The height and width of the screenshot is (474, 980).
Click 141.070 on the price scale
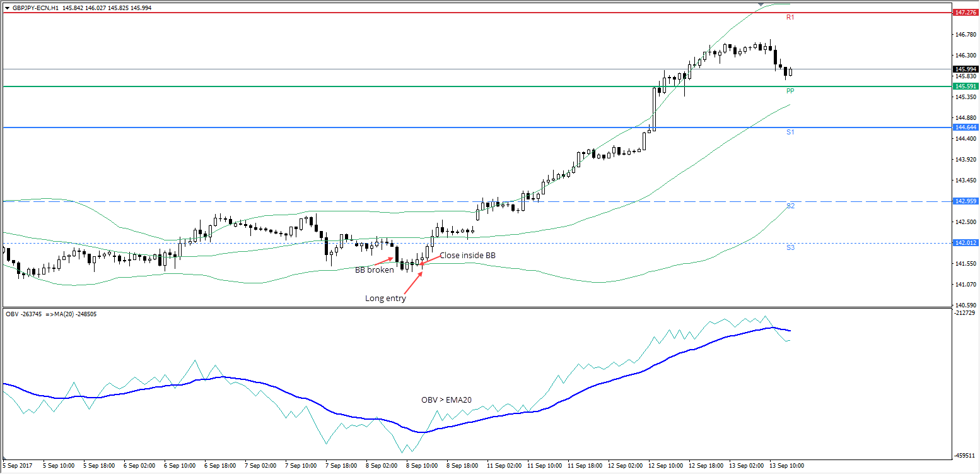point(965,285)
